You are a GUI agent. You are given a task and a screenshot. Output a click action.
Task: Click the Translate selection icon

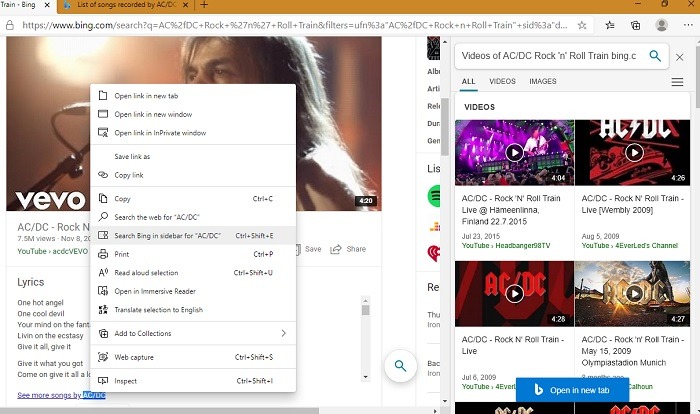[103, 309]
